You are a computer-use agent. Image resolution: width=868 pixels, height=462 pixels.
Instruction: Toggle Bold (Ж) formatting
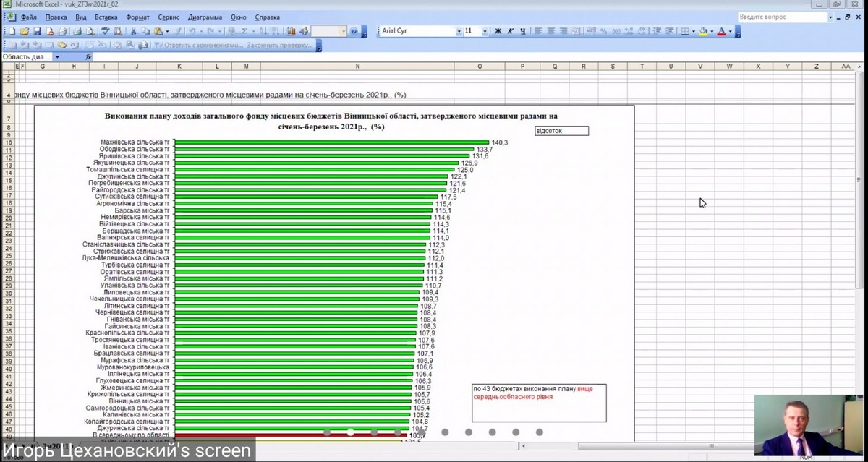pyautogui.click(x=498, y=31)
